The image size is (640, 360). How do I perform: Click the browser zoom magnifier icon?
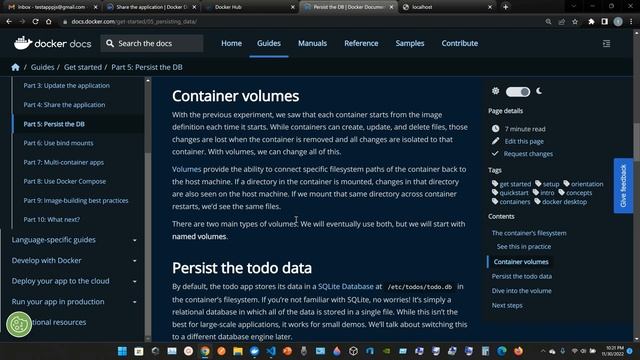(x=548, y=22)
